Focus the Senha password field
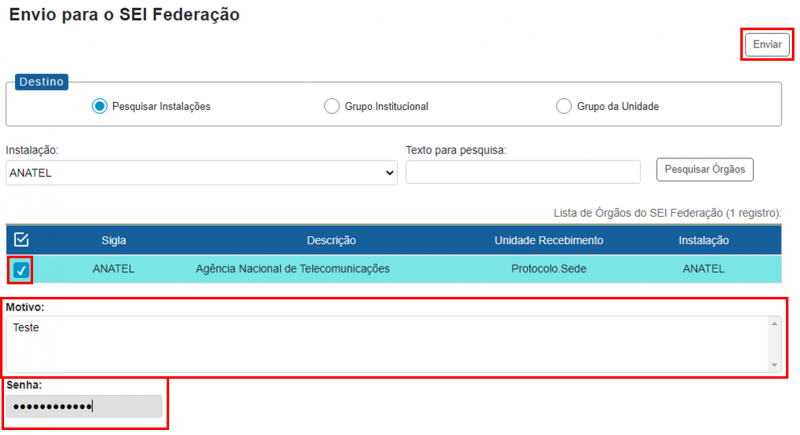This screenshot has width=800, height=435. point(84,406)
